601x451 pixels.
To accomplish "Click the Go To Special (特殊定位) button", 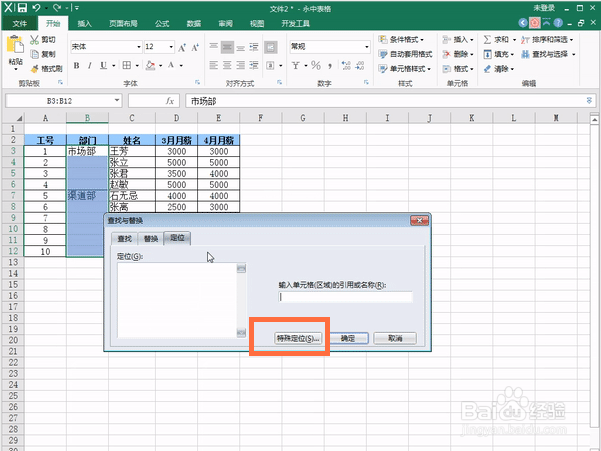I will click(298, 338).
